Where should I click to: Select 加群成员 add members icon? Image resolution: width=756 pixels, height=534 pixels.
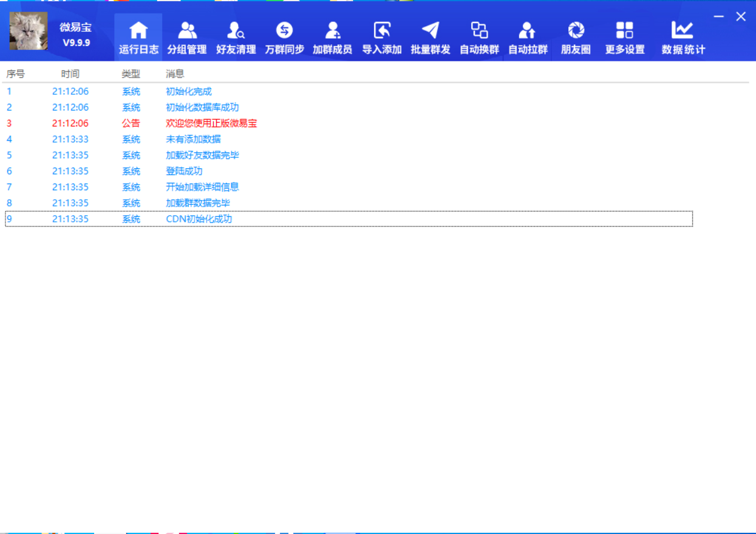[332, 30]
